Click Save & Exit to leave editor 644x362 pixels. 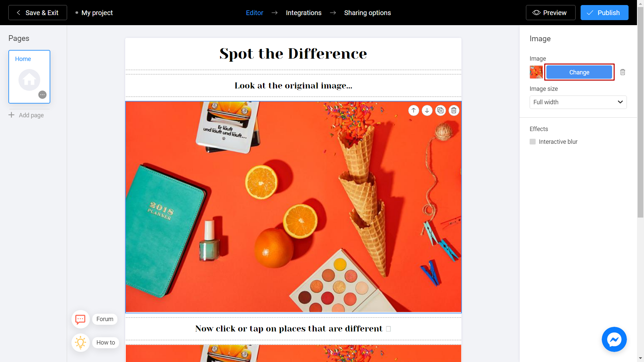38,12
